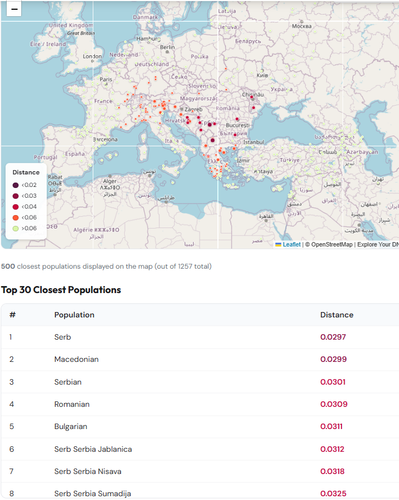399x500 pixels.
Task: Open the OpenStreetMap attribution link
Action: (331, 245)
